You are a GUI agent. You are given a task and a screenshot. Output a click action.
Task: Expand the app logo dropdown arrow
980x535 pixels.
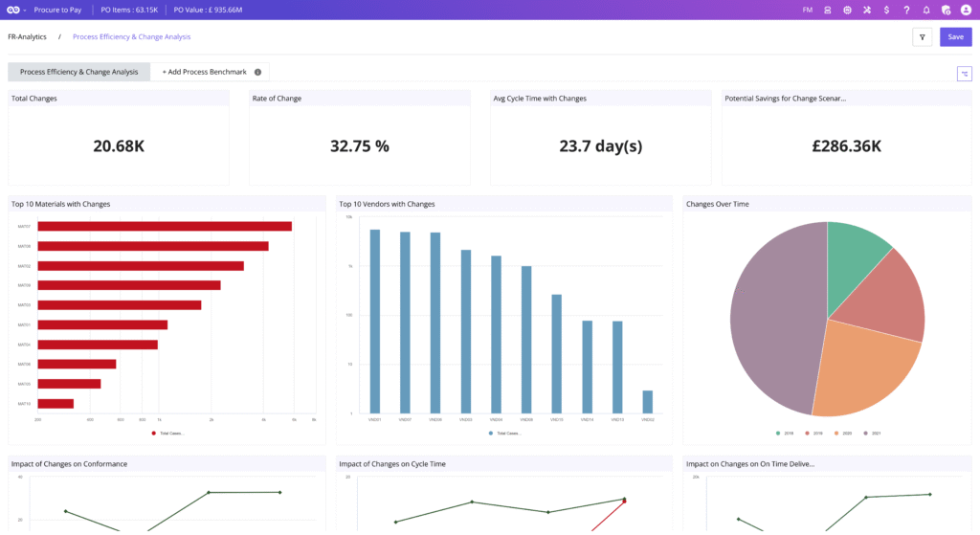point(24,11)
